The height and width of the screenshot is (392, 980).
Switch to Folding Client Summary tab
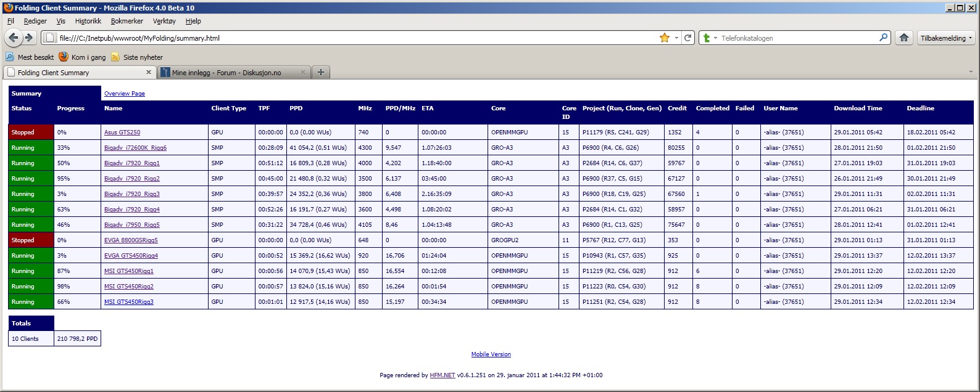point(80,72)
